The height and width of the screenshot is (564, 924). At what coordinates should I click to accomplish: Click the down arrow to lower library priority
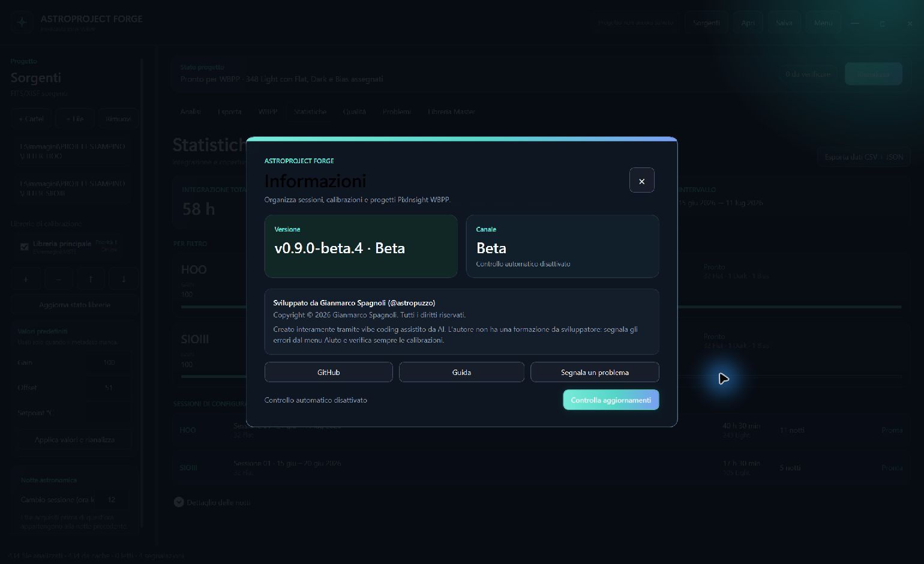click(x=124, y=279)
